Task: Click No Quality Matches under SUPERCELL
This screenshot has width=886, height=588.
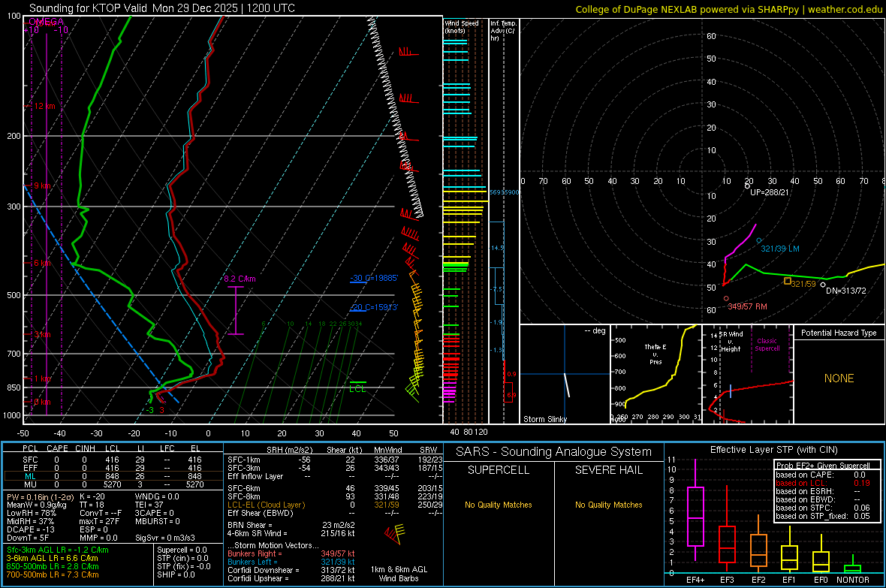Action: (499, 505)
